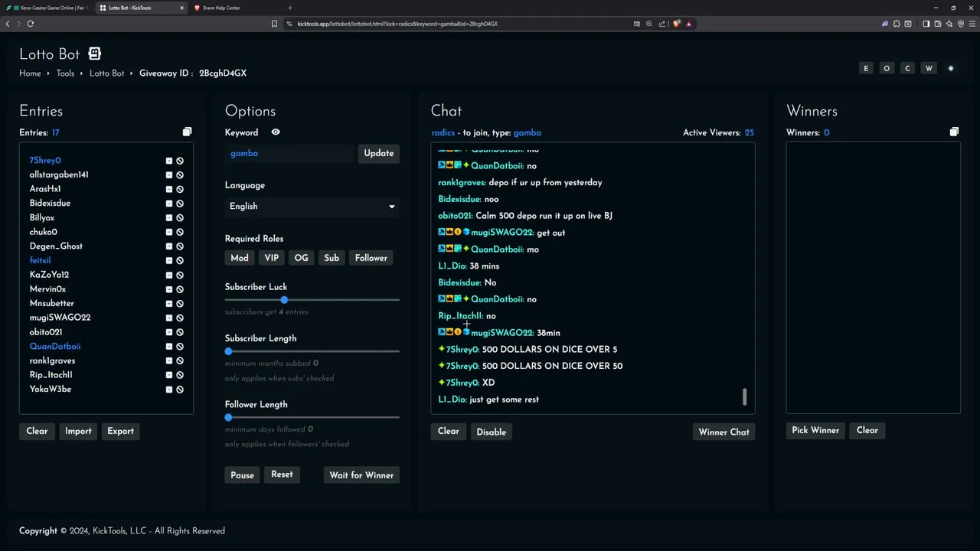Open the Winner Chat button

[x=724, y=432]
